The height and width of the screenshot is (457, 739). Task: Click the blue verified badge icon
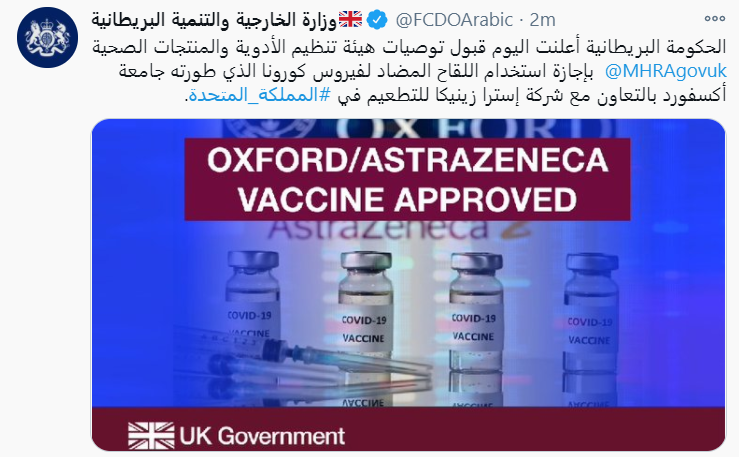tap(377, 20)
